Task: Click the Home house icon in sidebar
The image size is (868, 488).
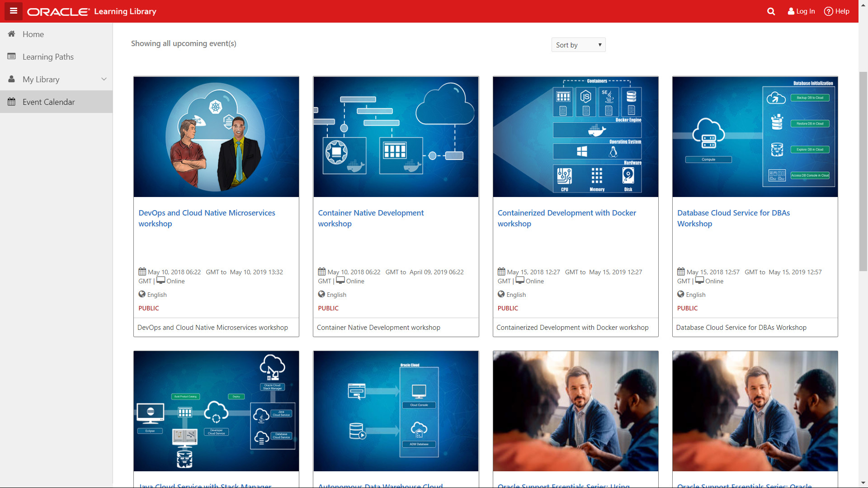Action: (12, 34)
